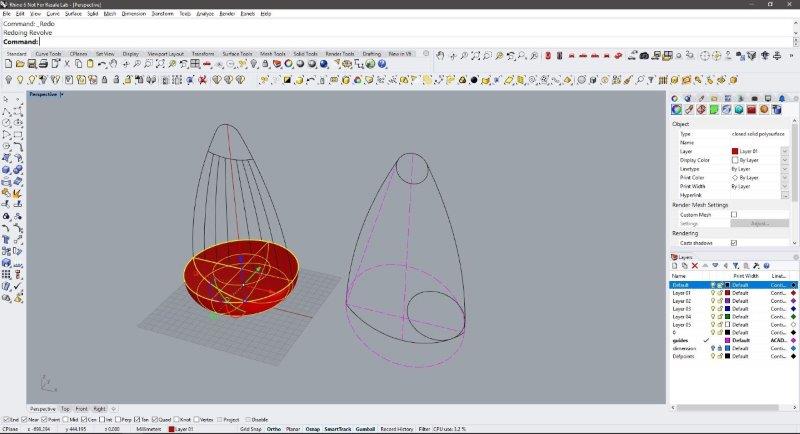Toggle Gumball in the status bar

[365, 429]
